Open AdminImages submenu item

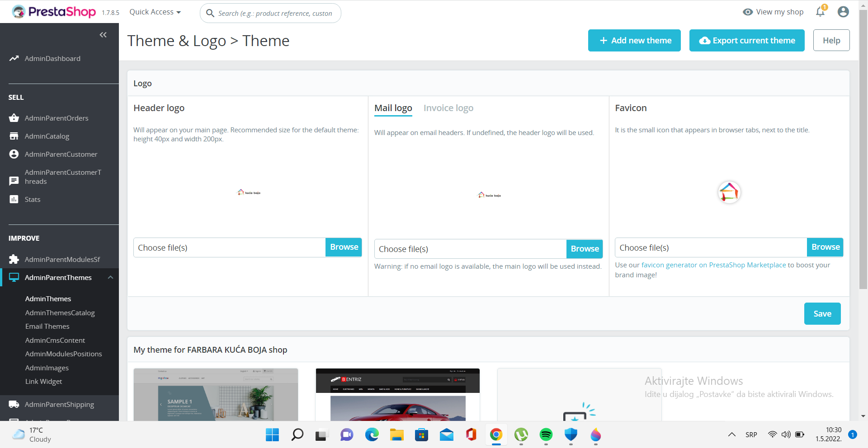tap(47, 368)
